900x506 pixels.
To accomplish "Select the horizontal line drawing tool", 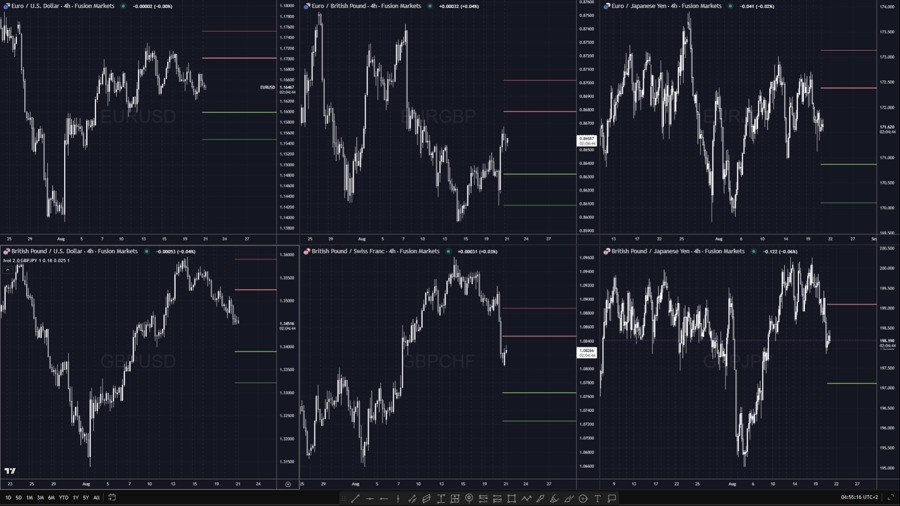I will [x=370, y=498].
